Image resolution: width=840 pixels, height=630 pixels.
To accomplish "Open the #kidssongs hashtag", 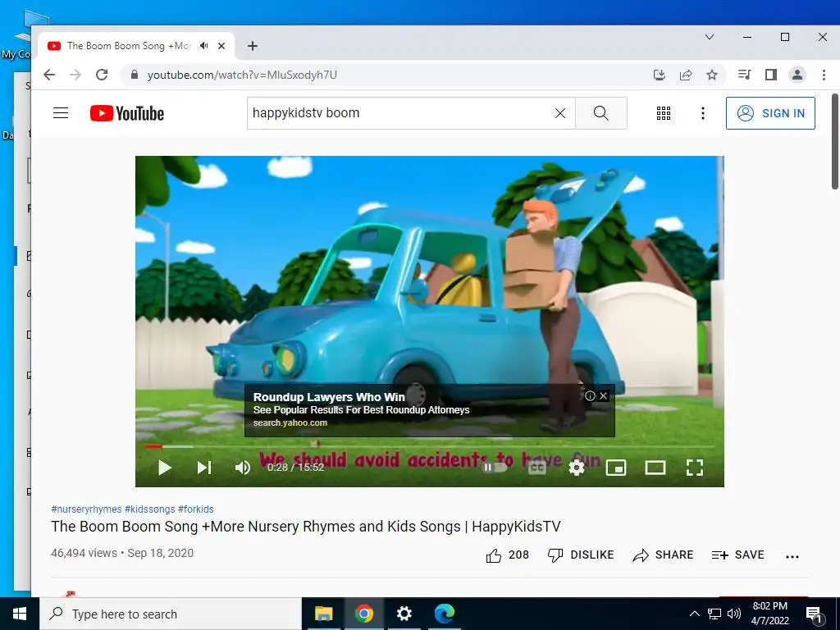I will tap(149, 509).
